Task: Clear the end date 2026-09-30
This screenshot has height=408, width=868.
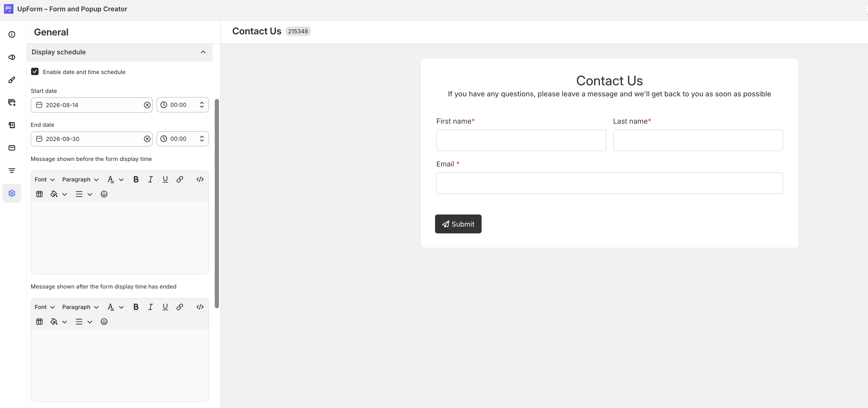Action: click(x=147, y=139)
